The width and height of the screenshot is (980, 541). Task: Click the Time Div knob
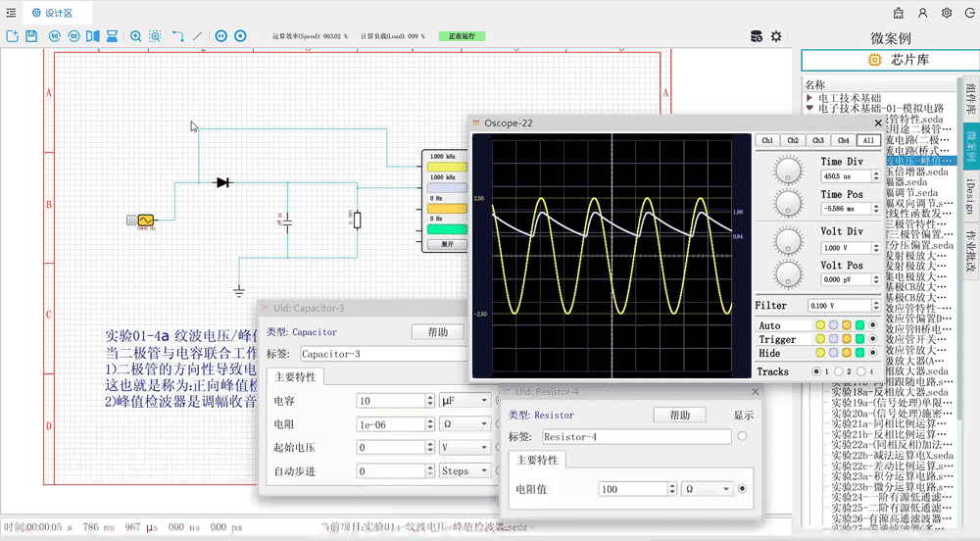(788, 170)
